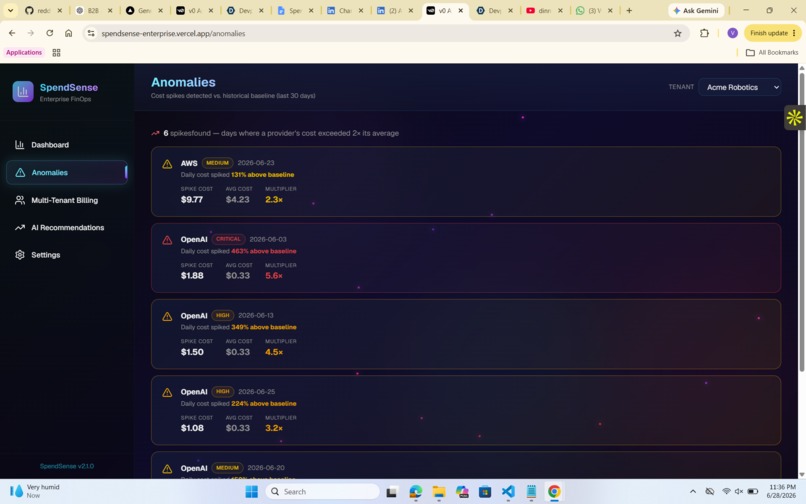Click the page vertical scrollbar
The width and height of the screenshot is (806, 504).
(801, 222)
